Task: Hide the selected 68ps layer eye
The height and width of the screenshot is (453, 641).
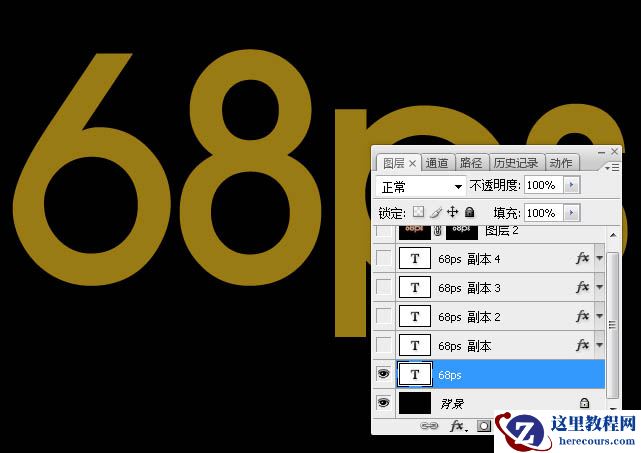Action: pos(383,374)
